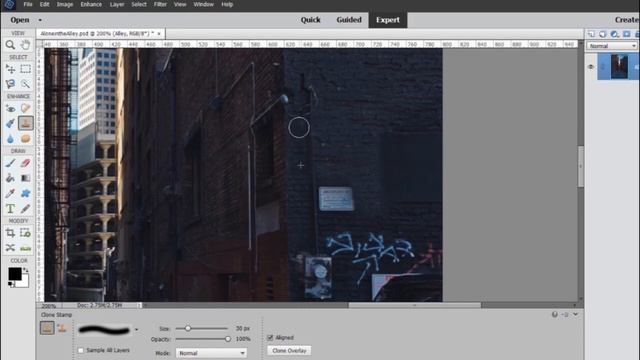Open the brush preset picker arrow
This screenshot has width=640, height=360.
[x=136, y=329]
